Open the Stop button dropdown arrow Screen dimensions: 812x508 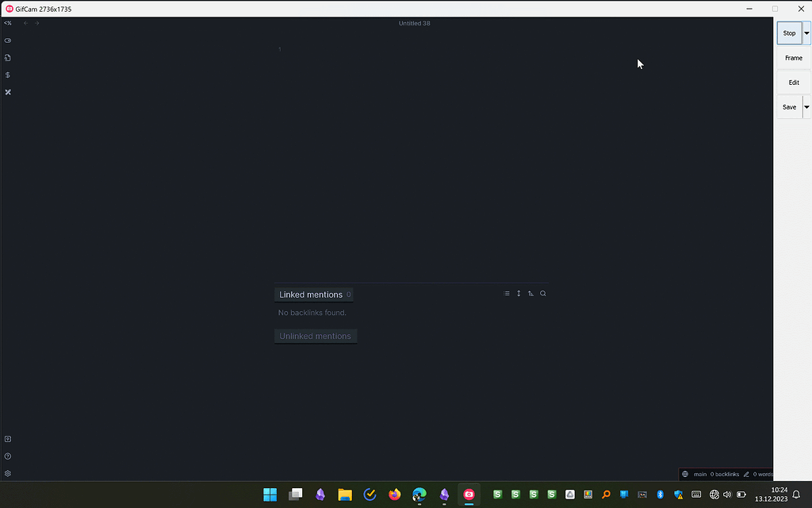point(806,33)
